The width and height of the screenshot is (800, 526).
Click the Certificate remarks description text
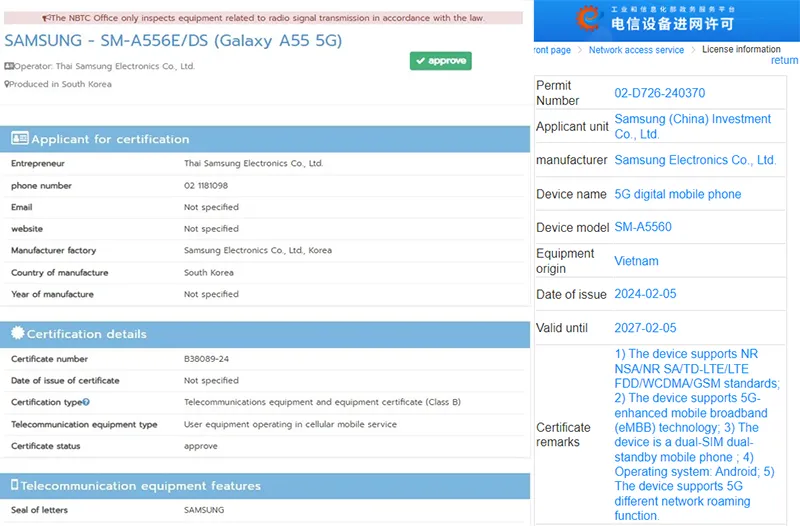click(x=696, y=435)
